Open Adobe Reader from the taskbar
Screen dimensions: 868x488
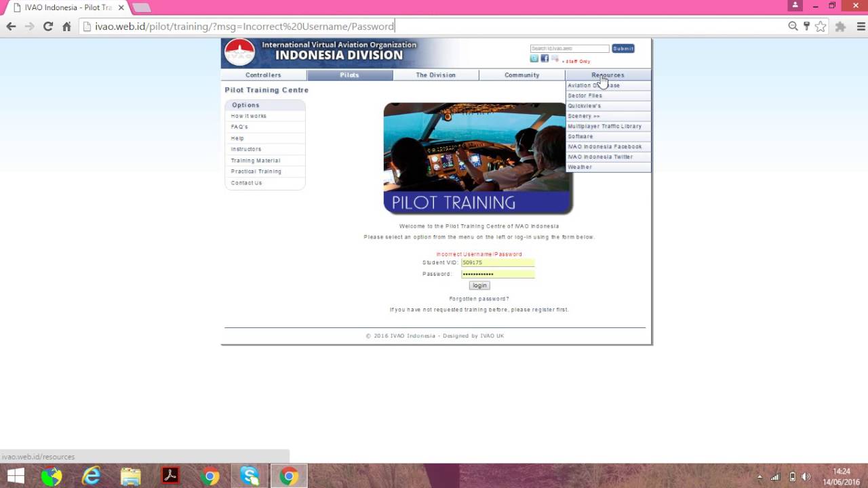point(170,476)
